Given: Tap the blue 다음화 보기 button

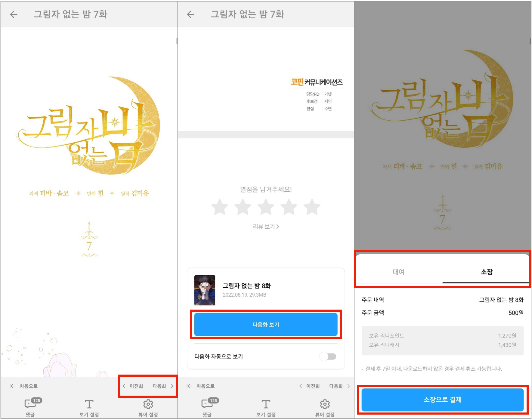Looking at the screenshot, I should coord(266,325).
